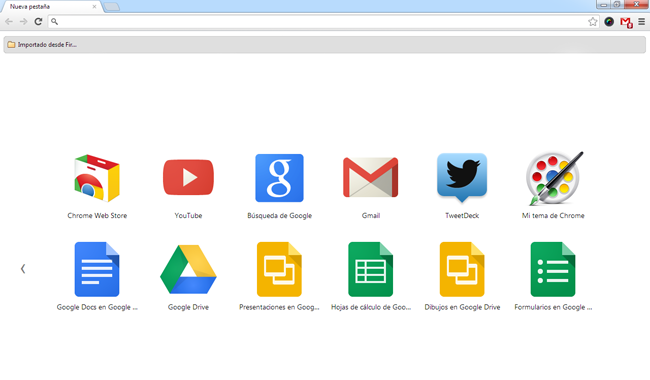Go to the previous apps page arrow
The width and height of the screenshot is (650, 380).
pos(23,269)
